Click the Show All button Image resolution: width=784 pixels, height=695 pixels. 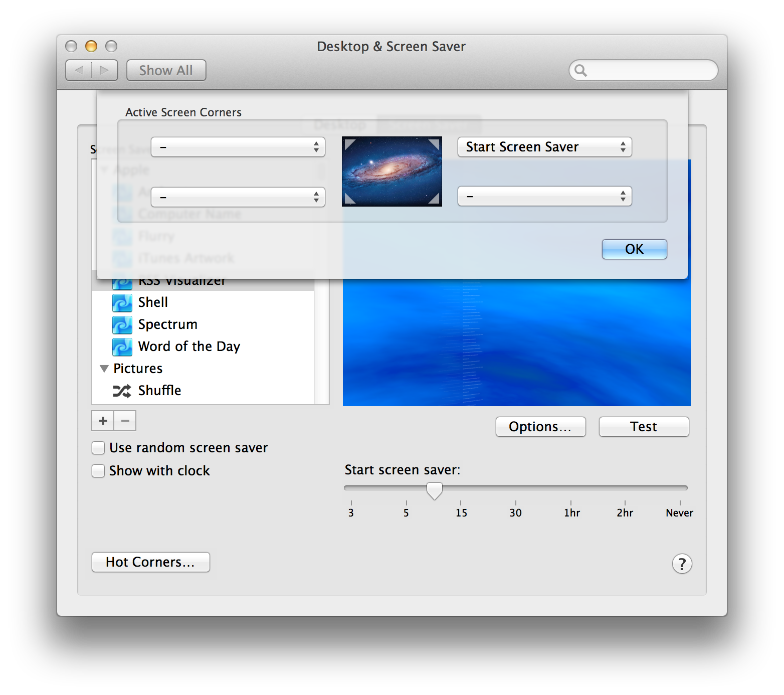tap(166, 70)
